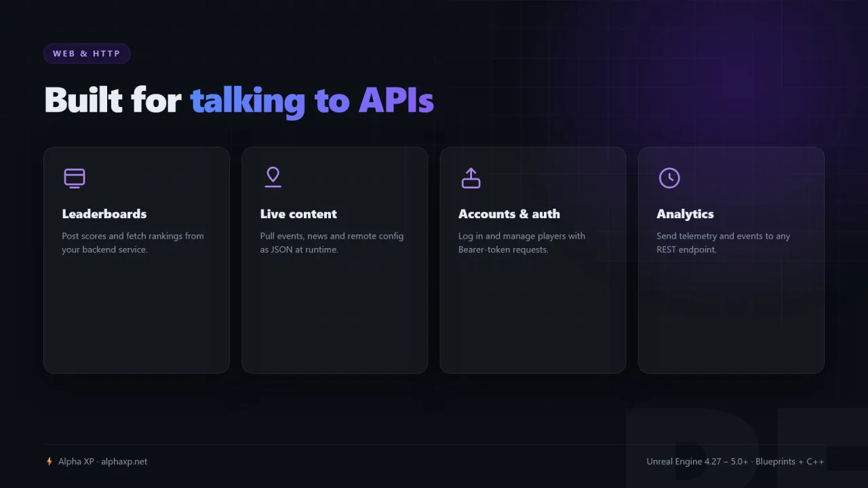The width and height of the screenshot is (868, 488).
Task: Select the Leaderboards card title
Action: (104, 214)
